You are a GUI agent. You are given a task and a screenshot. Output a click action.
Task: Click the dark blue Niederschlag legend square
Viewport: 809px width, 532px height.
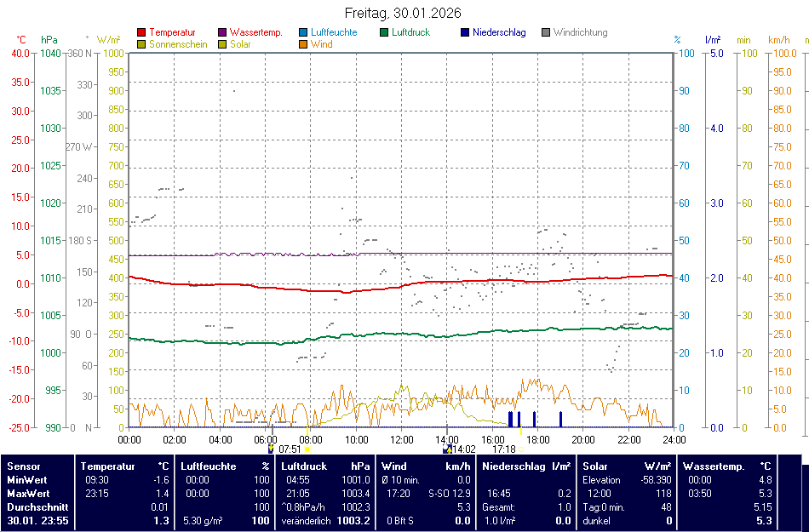(x=465, y=33)
